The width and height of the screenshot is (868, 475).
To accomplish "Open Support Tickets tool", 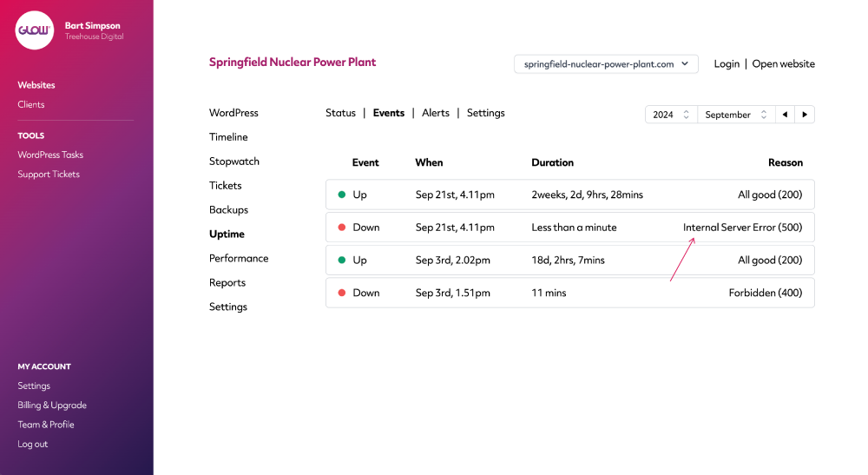I will [x=49, y=174].
